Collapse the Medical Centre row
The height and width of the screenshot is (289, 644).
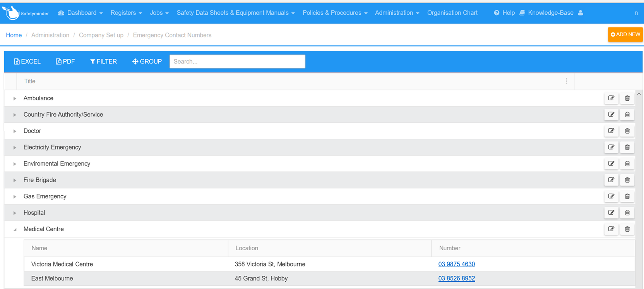(x=15, y=229)
